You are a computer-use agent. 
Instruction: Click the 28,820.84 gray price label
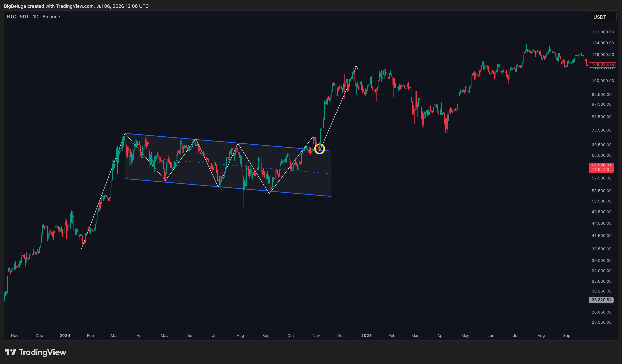point(601,300)
